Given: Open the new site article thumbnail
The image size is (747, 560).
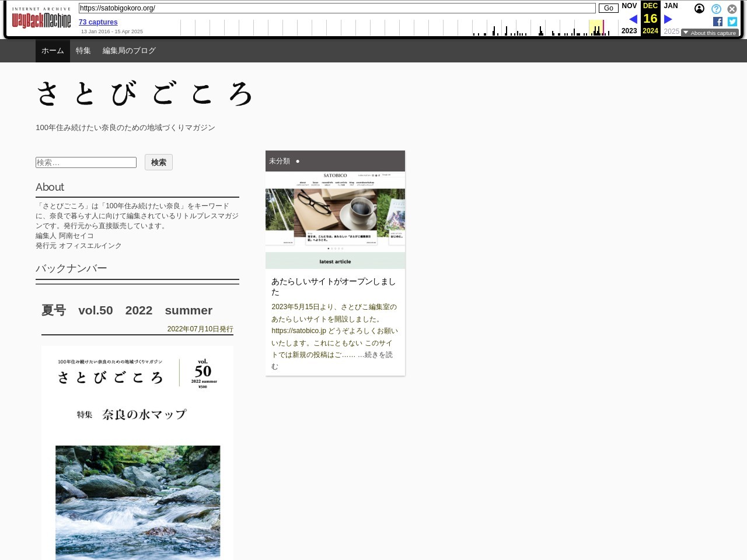Looking at the screenshot, I should click(x=335, y=220).
